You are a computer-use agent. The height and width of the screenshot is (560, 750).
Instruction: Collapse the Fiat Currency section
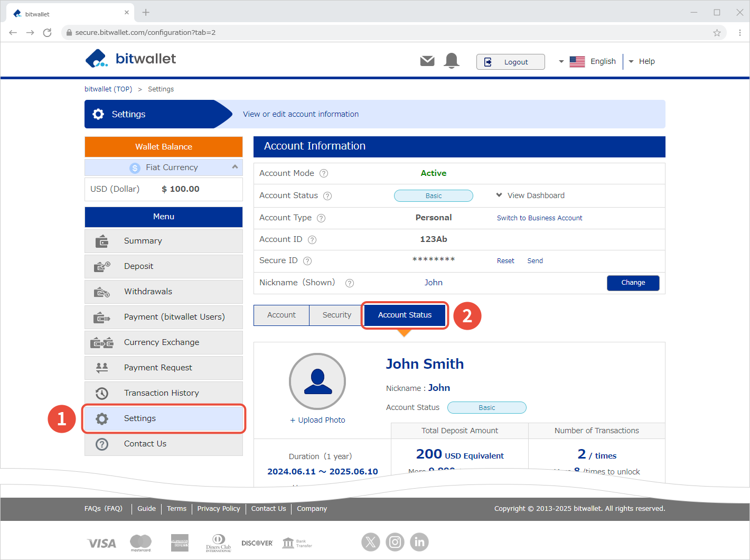tap(235, 167)
